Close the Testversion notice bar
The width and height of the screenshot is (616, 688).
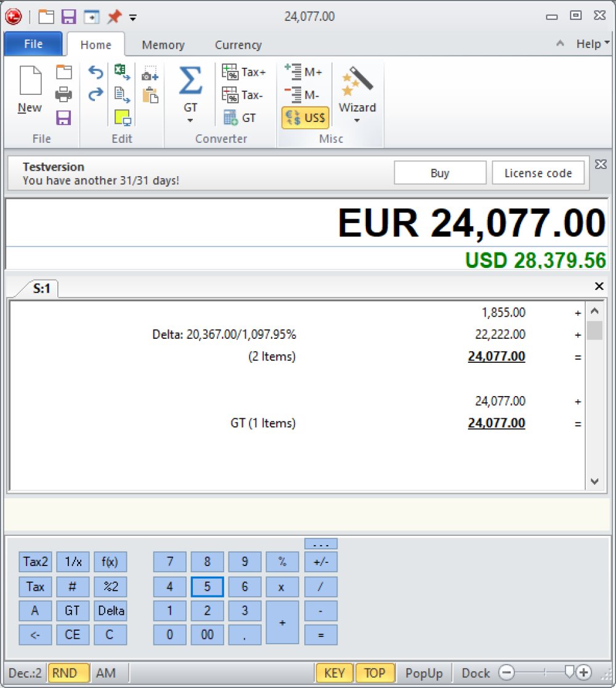pos(601,164)
